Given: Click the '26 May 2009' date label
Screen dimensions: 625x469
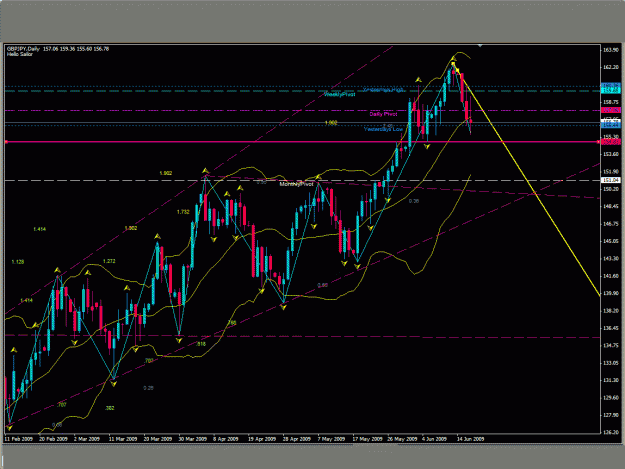Looking at the screenshot, I should click(x=402, y=439).
